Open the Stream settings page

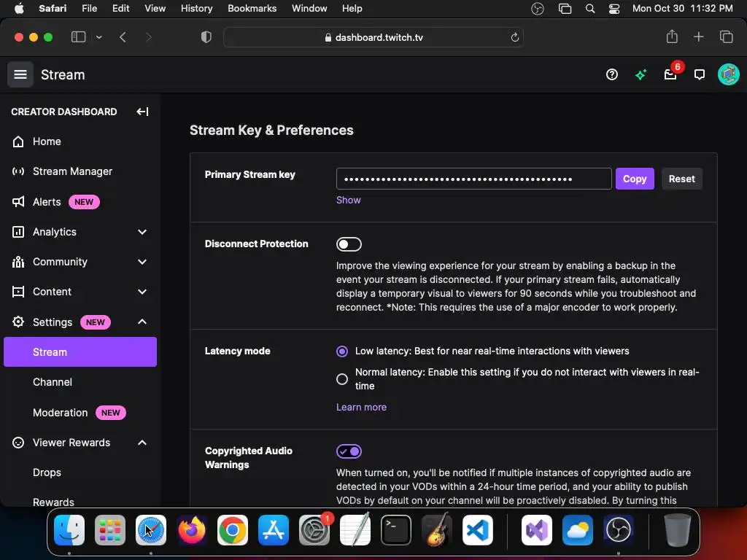click(80, 352)
